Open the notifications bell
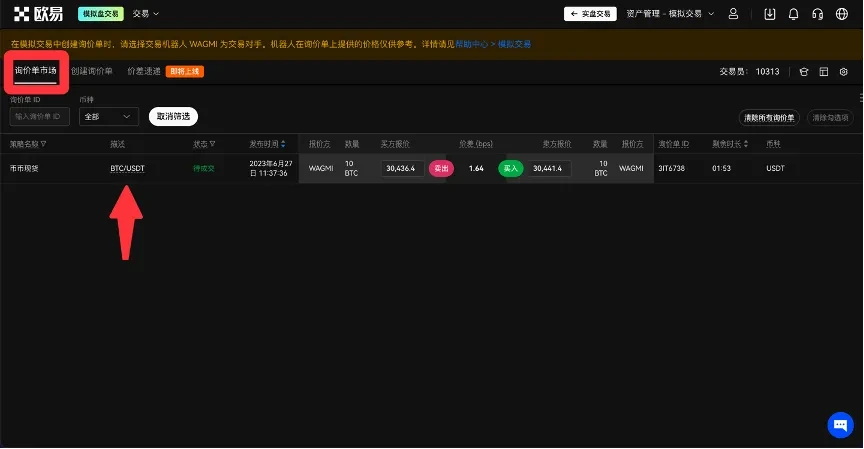The height and width of the screenshot is (449, 864). tap(794, 14)
